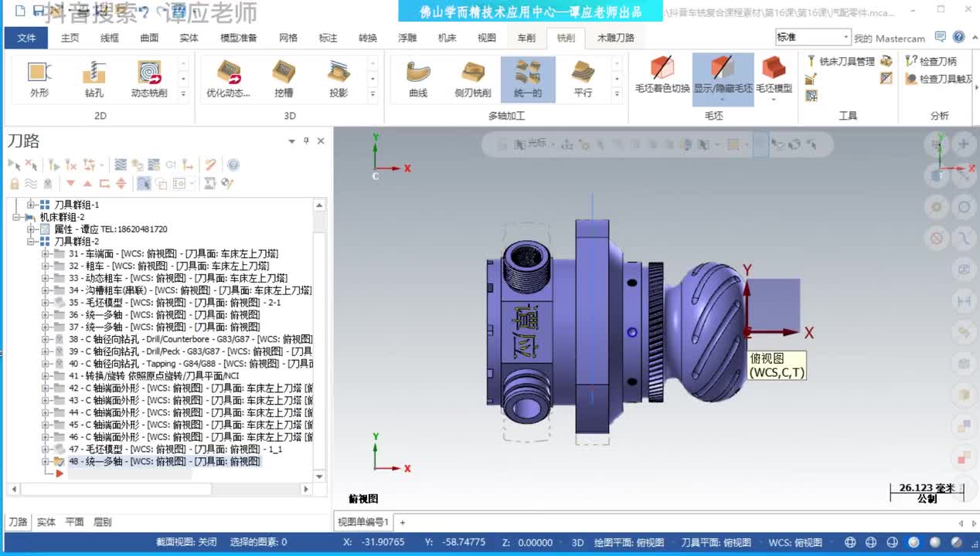Image resolution: width=980 pixels, height=556 pixels.
Task: Select operation 48 - 统一多轴 in tree
Action: click(x=165, y=461)
